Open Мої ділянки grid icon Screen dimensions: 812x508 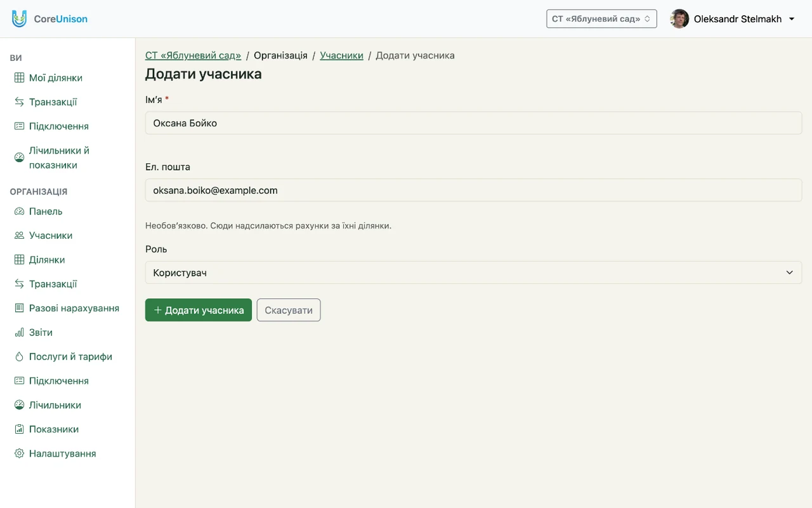19,78
